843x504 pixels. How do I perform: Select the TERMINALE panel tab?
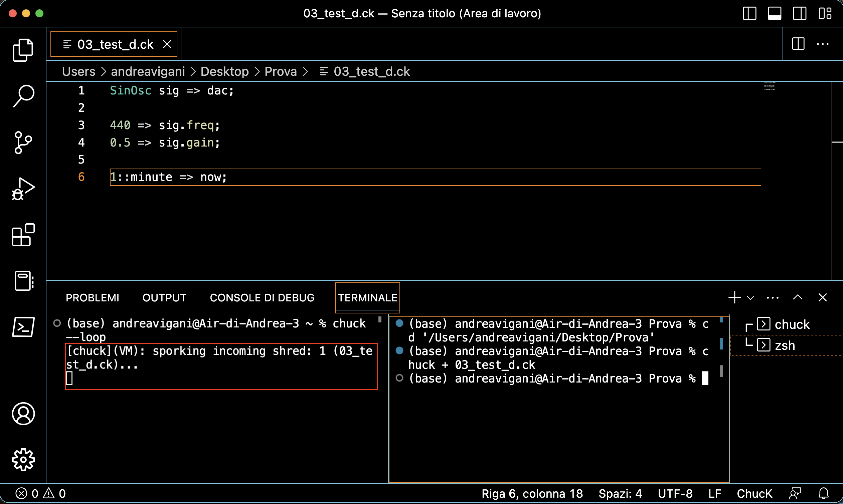tap(367, 298)
